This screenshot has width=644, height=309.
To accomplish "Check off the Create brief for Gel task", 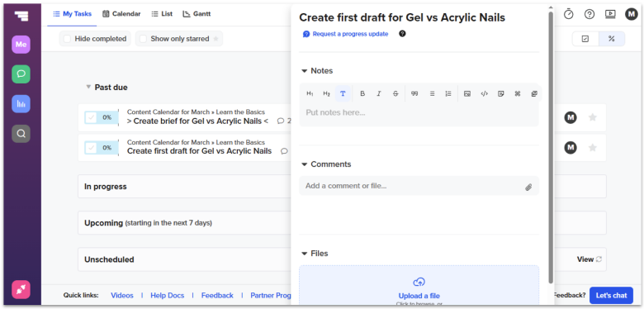I will click(x=91, y=117).
